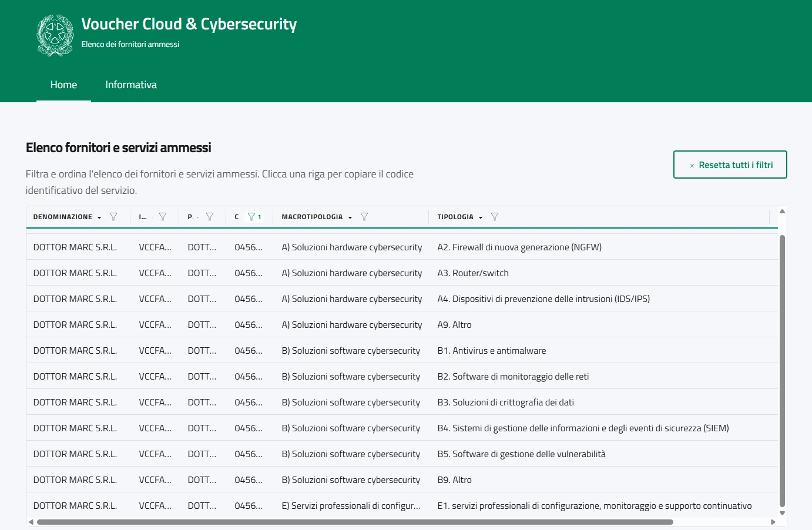Click 'DOTTOR MARC S.R.L.' in the A2 Firewall row
The height and width of the screenshot is (530, 812).
pyautogui.click(x=75, y=247)
